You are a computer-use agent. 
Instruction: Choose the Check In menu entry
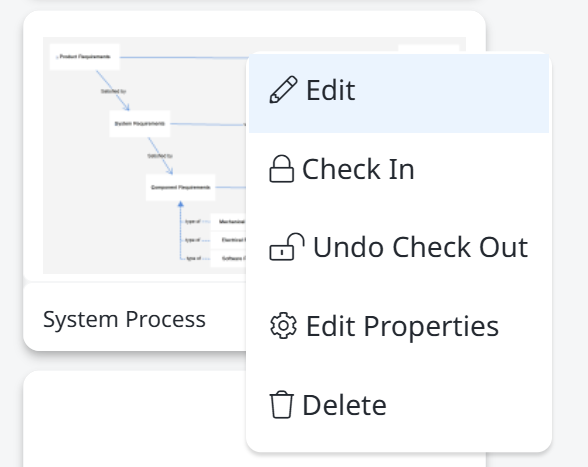pyautogui.click(x=399, y=169)
